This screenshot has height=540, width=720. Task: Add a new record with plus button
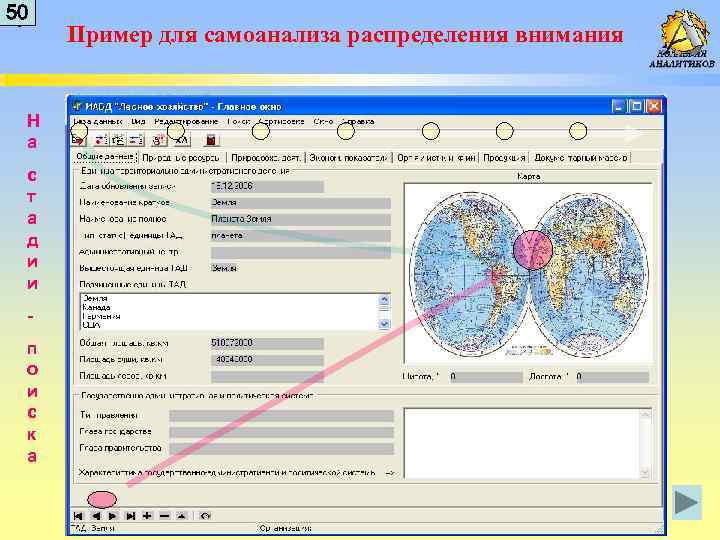(147, 516)
